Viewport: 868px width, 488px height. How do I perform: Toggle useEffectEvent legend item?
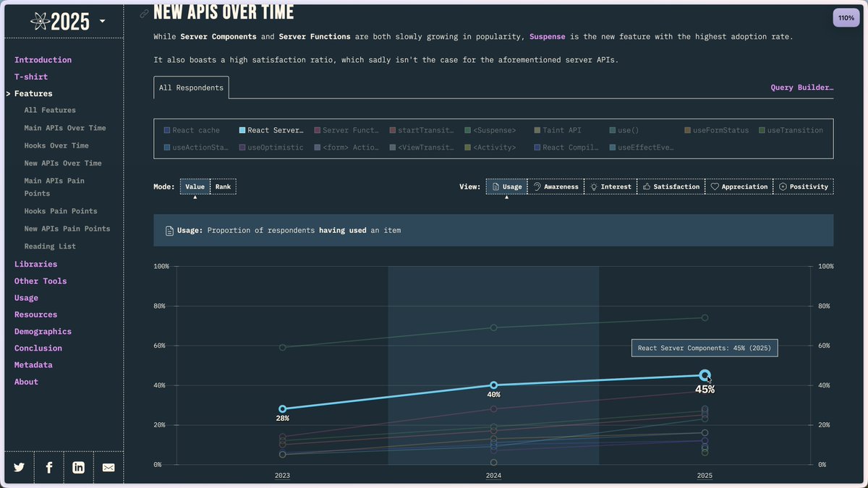[642, 147]
